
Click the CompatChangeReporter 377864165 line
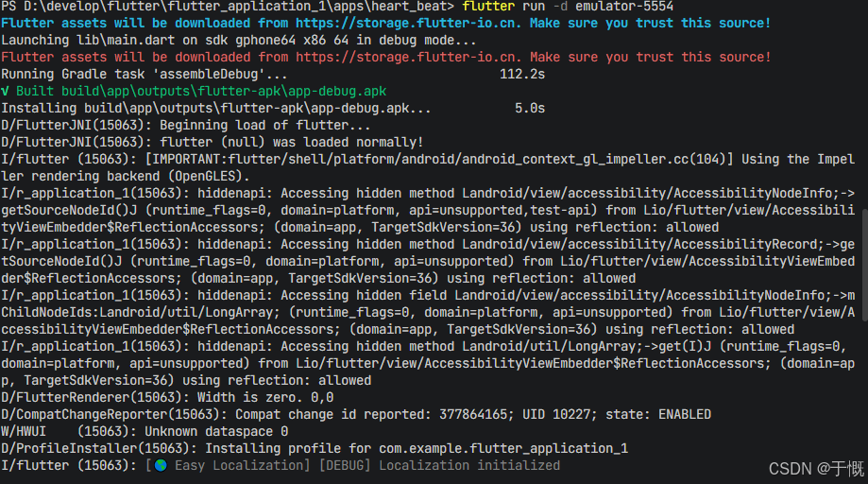point(356,415)
